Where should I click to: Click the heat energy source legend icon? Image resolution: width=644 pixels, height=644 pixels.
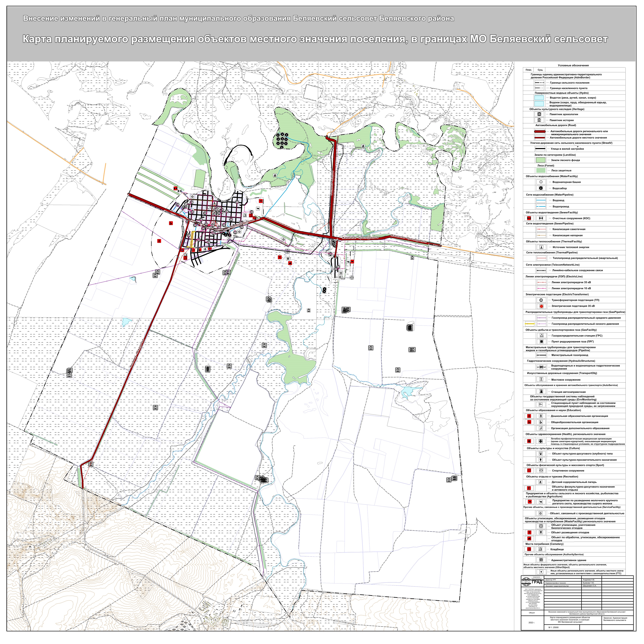point(541,247)
